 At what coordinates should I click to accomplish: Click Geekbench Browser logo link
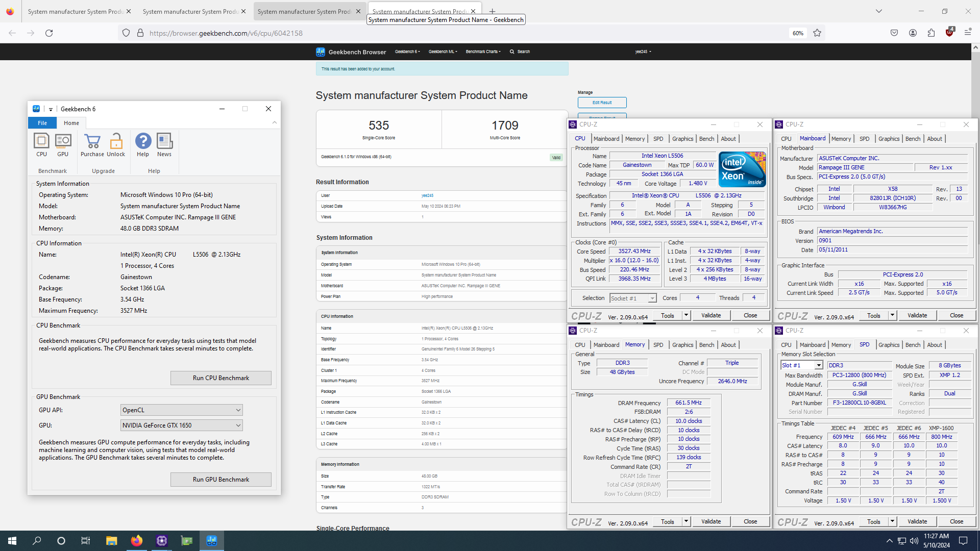(351, 52)
